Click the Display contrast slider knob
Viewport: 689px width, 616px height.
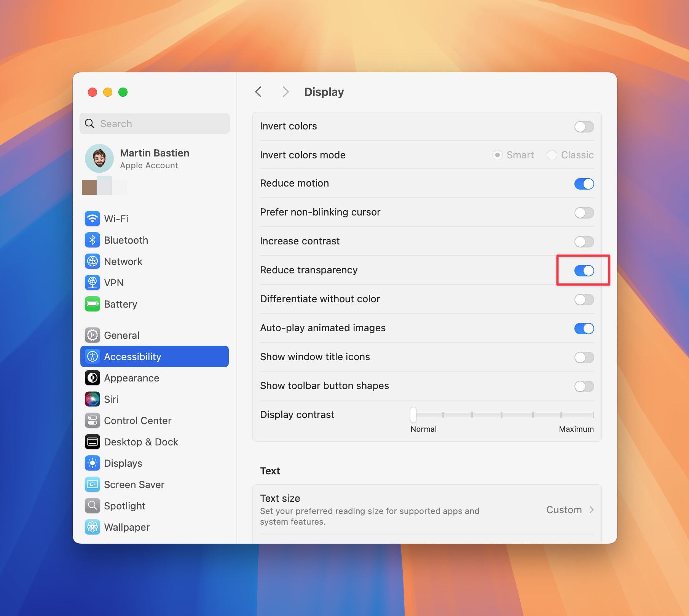point(413,415)
